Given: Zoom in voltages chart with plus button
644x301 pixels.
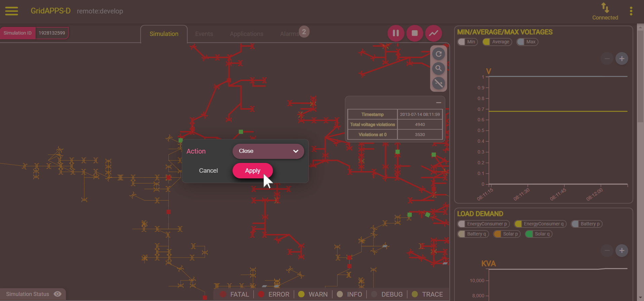Looking at the screenshot, I should click(622, 59).
